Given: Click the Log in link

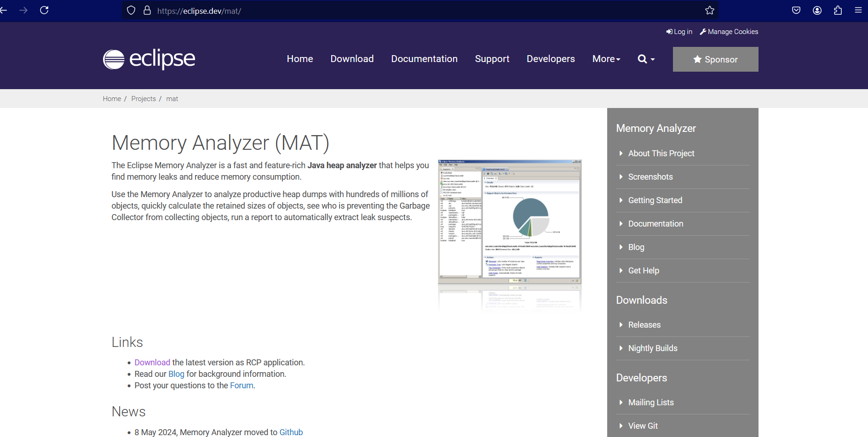Looking at the screenshot, I should pos(679,32).
